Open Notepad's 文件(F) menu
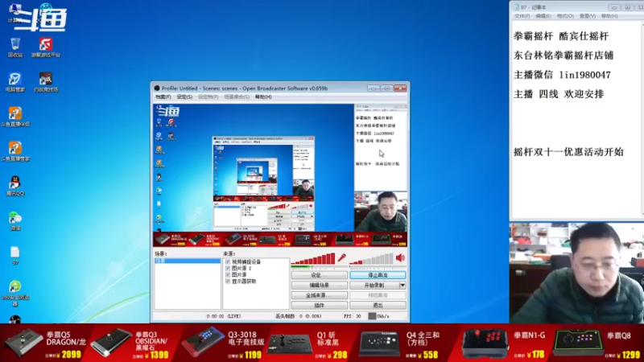Screen dimensions: 644x362 (522, 16)
